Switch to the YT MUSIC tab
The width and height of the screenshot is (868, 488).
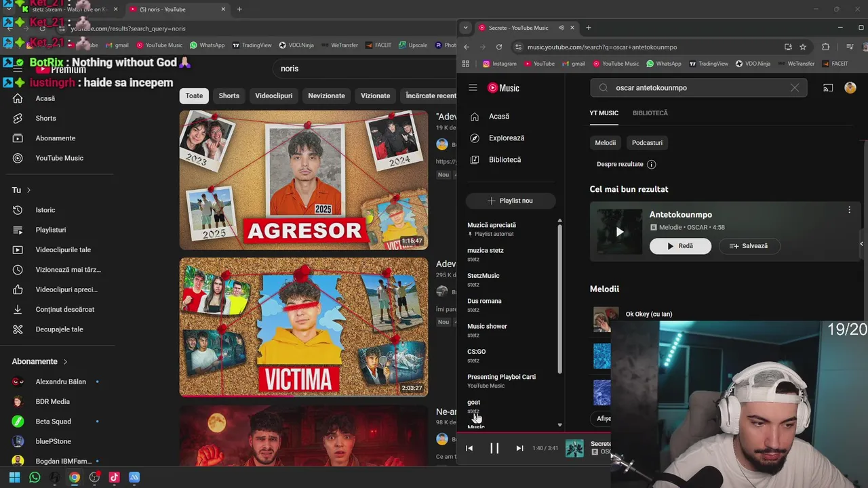pyautogui.click(x=604, y=113)
